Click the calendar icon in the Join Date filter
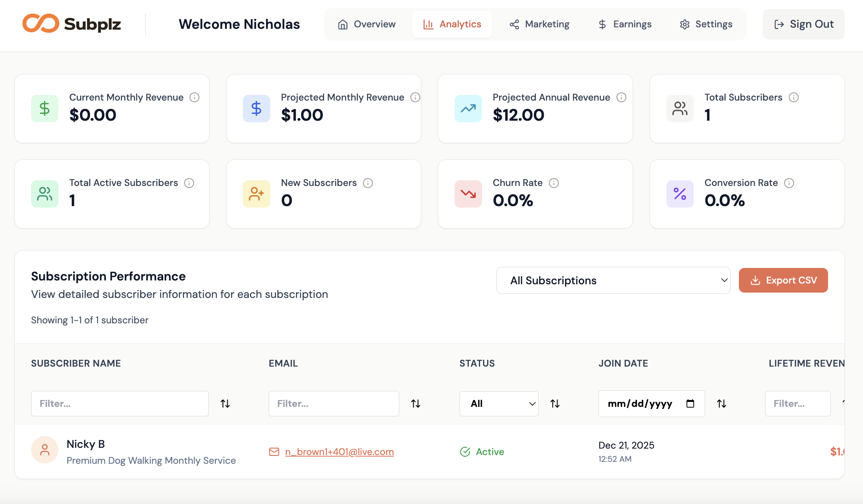This screenshot has width=863, height=504. [x=690, y=403]
